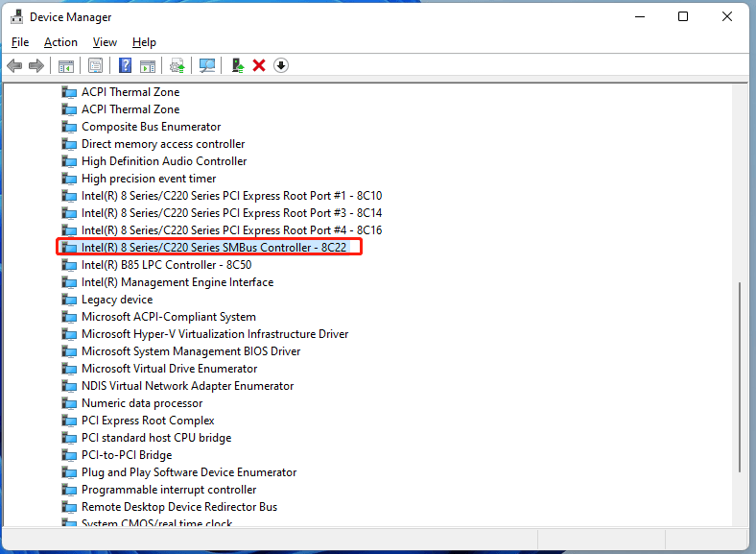Select PCI standard host CPU bridge
Image resolution: width=756 pixels, height=554 pixels.
156,438
